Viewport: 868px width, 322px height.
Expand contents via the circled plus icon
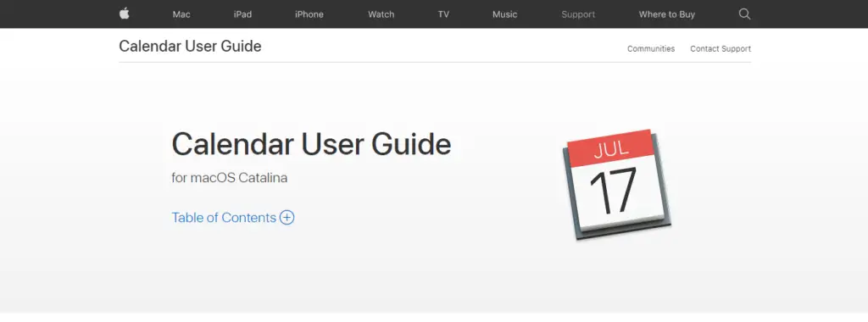pos(287,218)
